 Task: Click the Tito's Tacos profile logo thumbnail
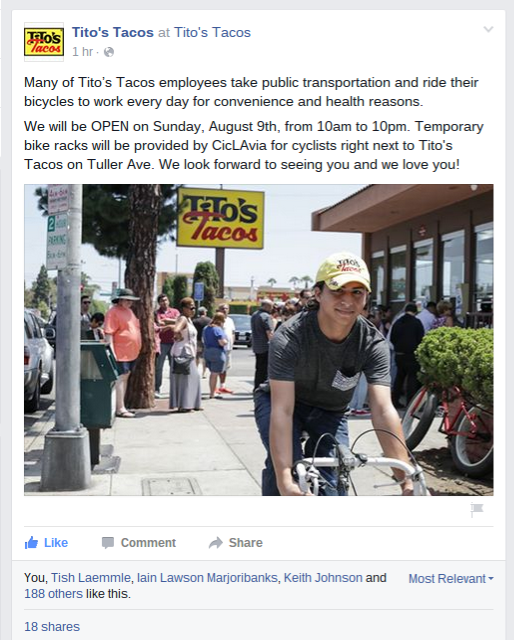coord(44,42)
